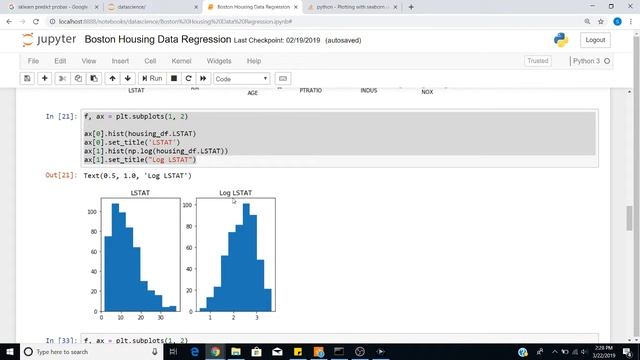This screenshot has width=640, height=360.
Task: Save and checkpoint the notebook
Action: click(27, 78)
